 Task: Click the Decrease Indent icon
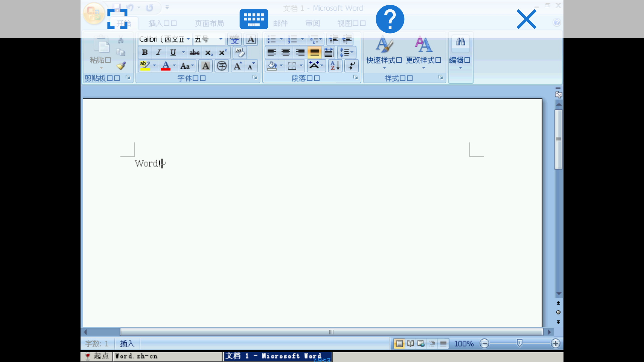pyautogui.click(x=333, y=40)
